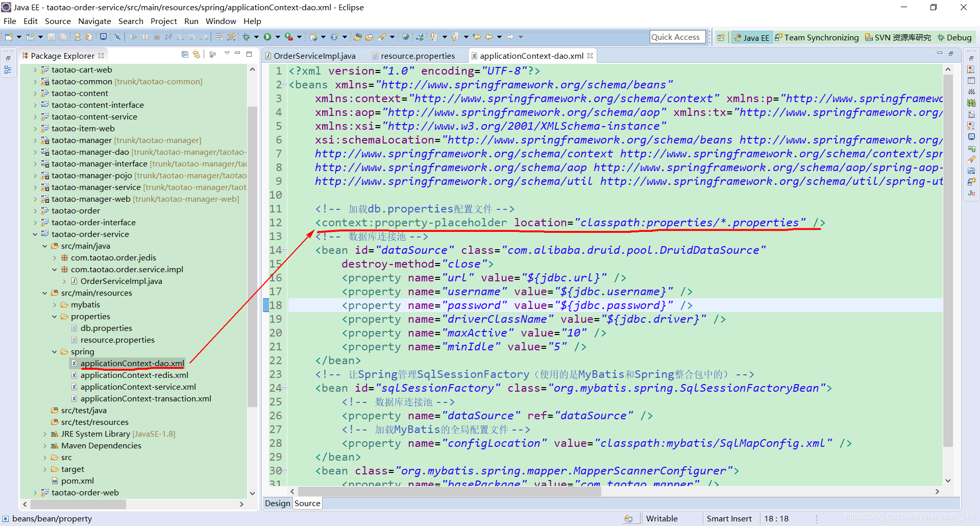Click the Skip All Breakpoints toolbar icon

(117, 37)
